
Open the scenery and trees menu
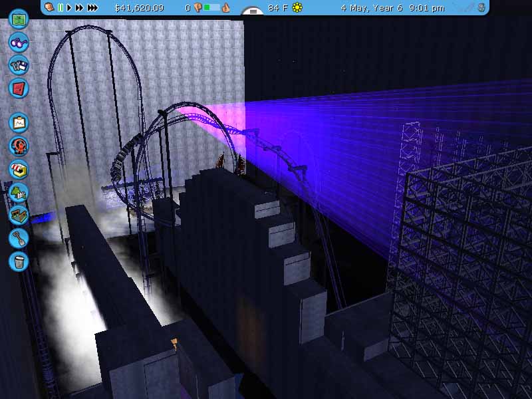tap(19, 192)
